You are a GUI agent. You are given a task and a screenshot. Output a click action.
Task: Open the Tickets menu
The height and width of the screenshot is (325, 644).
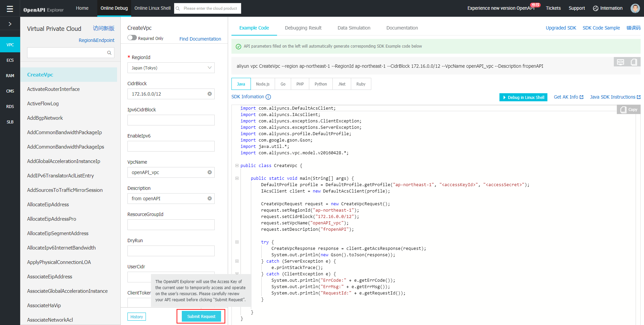pyautogui.click(x=553, y=8)
